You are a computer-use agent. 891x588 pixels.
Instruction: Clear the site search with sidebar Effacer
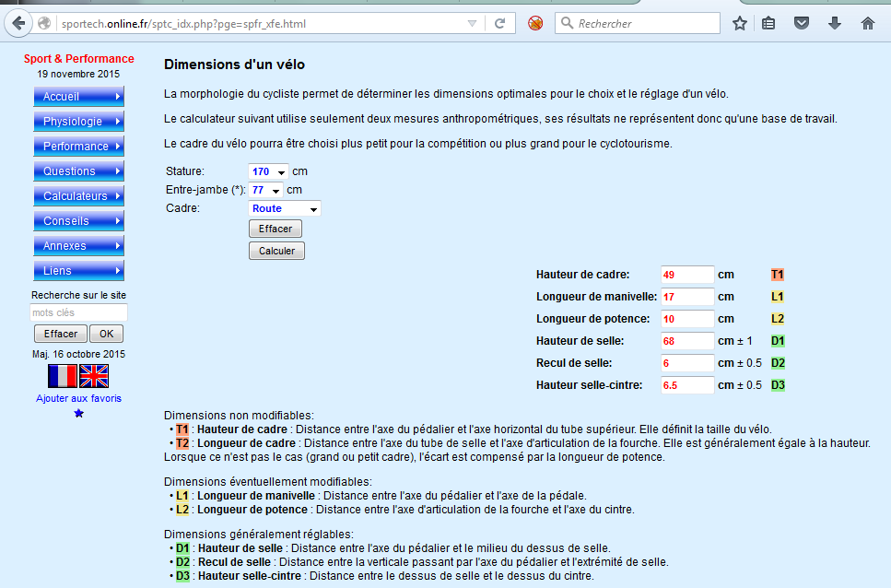point(61,334)
